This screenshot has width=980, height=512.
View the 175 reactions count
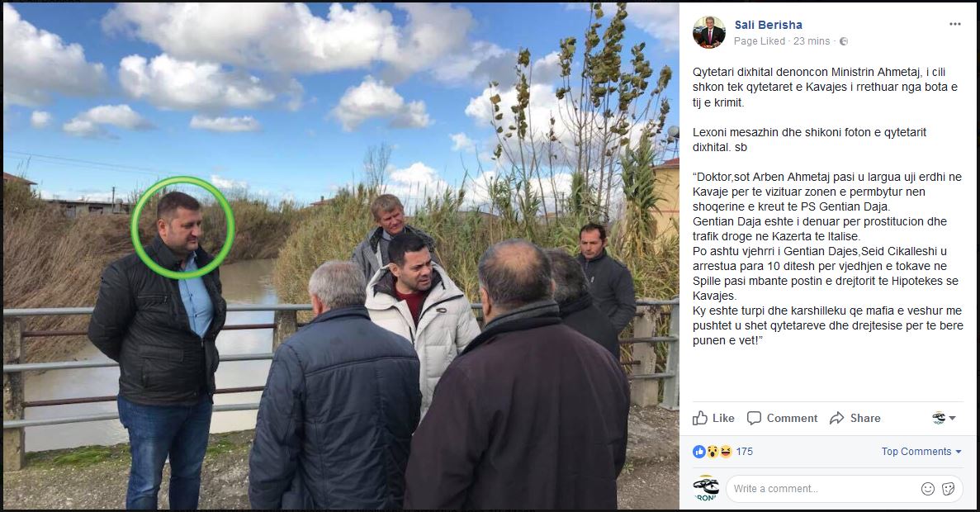click(744, 452)
